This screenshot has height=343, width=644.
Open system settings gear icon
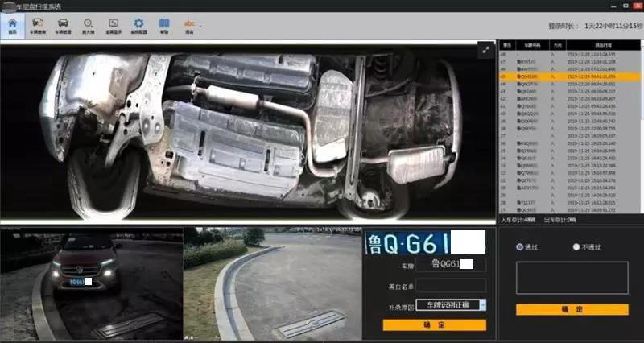(x=138, y=27)
